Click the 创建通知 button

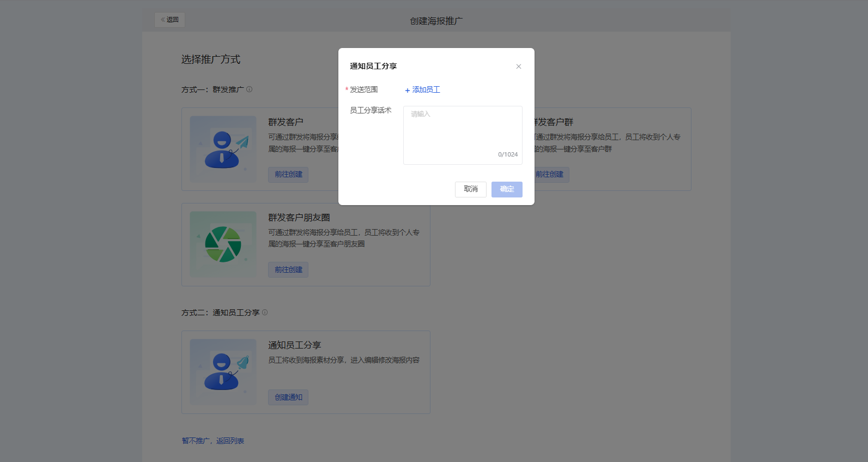coord(288,397)
